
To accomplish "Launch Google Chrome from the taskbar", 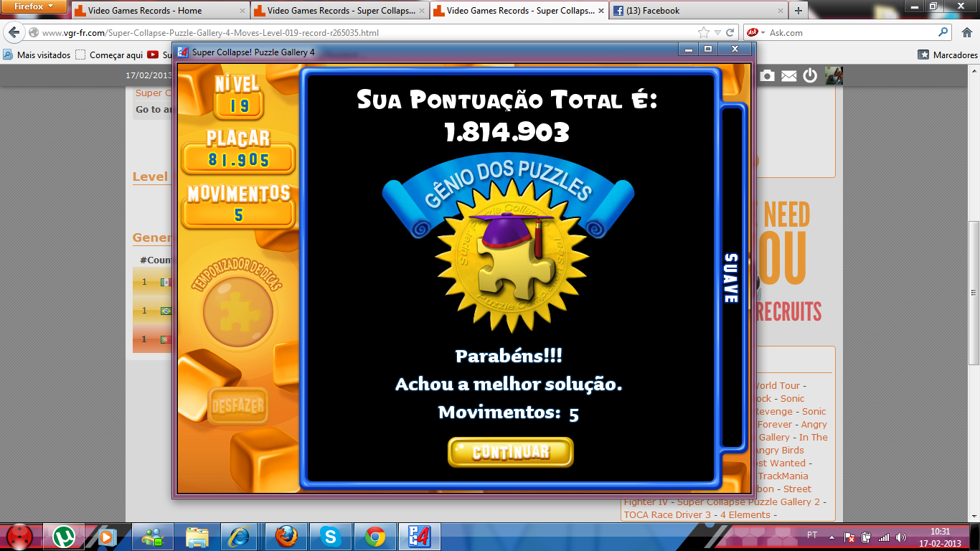I will coord(374,537).
